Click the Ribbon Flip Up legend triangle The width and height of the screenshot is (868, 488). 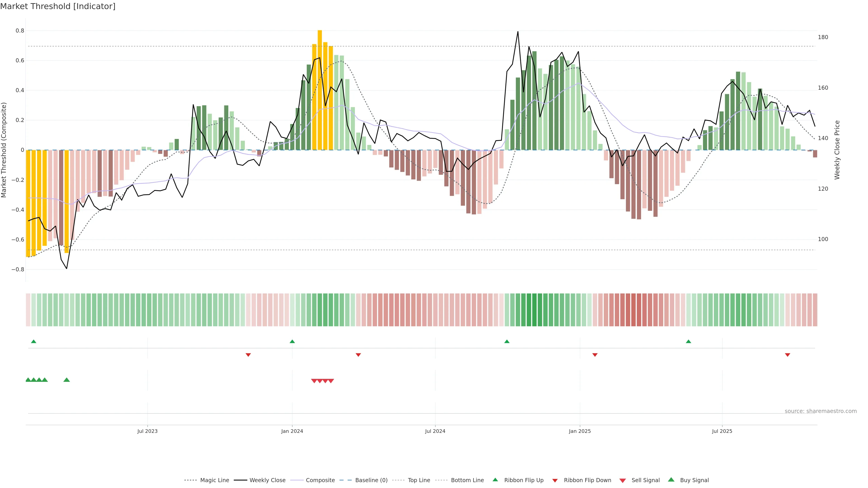[x=495, y=480]
